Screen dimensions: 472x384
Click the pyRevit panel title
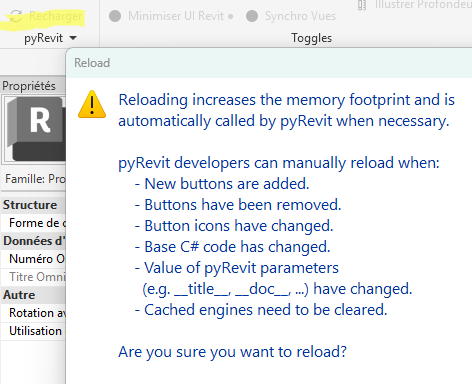(x=43, y=38)
